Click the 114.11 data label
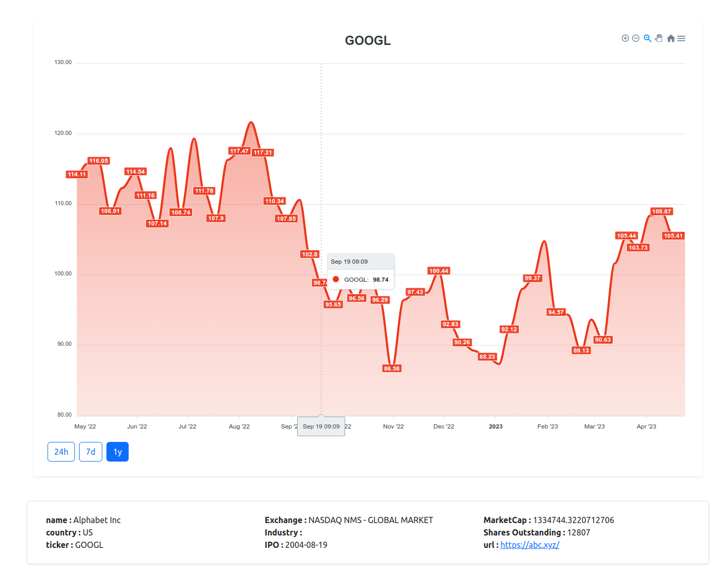This screenshot has height=582, width=728. coord(77,174)
